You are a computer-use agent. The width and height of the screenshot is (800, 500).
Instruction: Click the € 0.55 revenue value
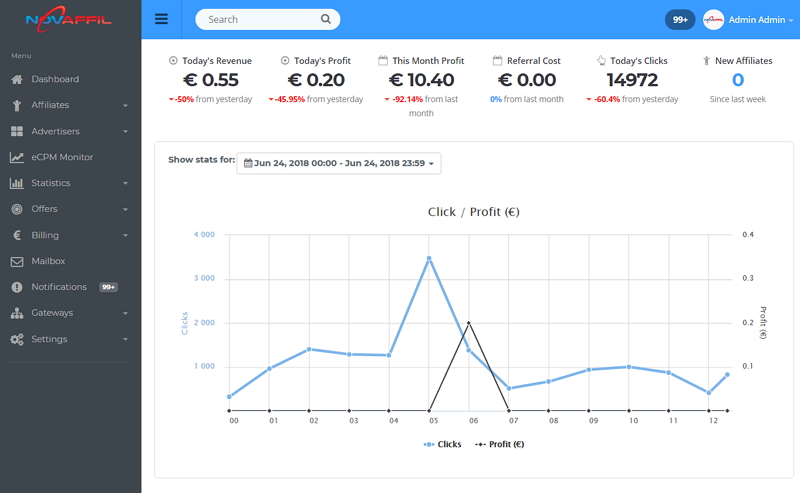click(x=211, y=80)
